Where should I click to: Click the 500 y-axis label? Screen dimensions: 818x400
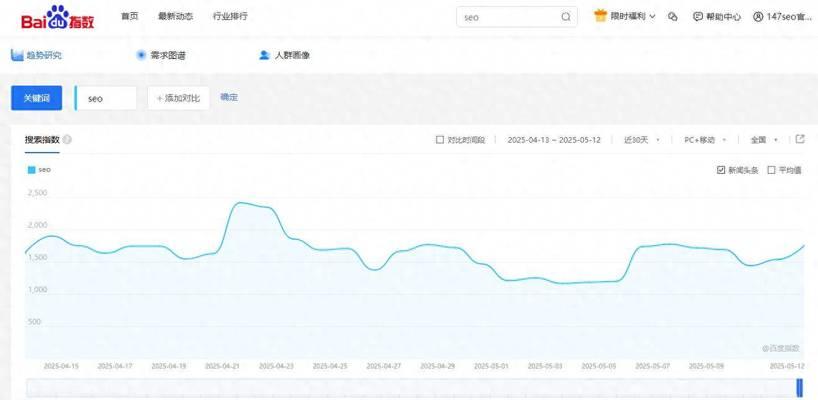[x=34, y=322]
